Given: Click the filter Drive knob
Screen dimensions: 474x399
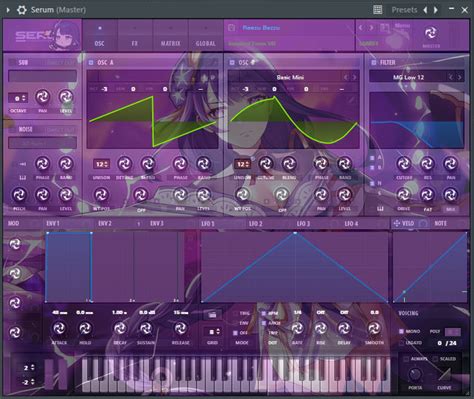Looking at the screenshot, I should click(404, 195).
